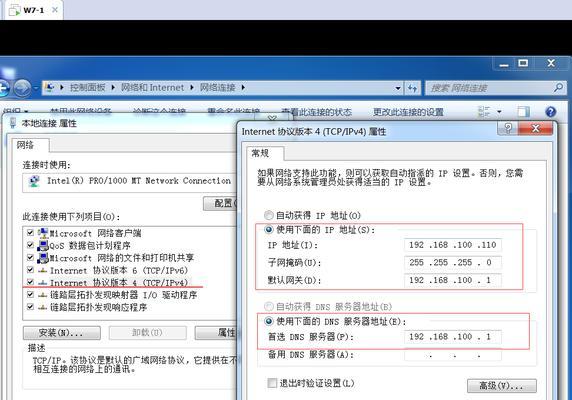Viewport: 572px width, 400px height.
Task: Close the IPv4 properties dialog
Action: (x=536, y=128)
